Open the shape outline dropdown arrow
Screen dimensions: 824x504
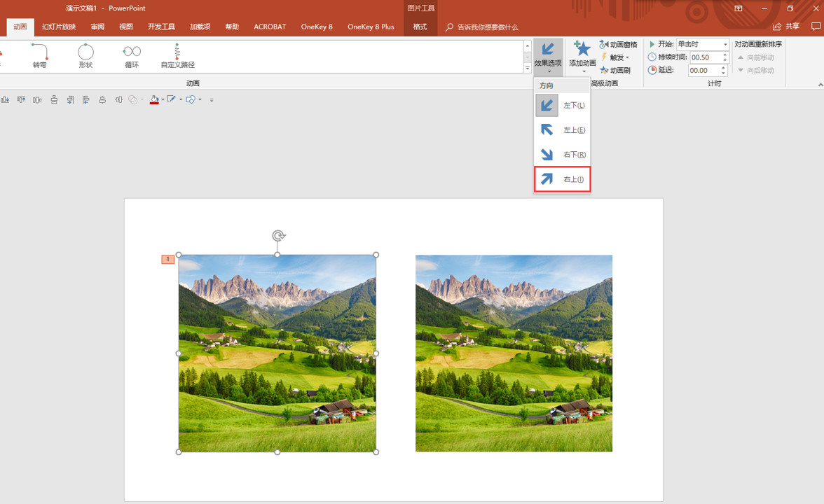click(x=181, y=99)
